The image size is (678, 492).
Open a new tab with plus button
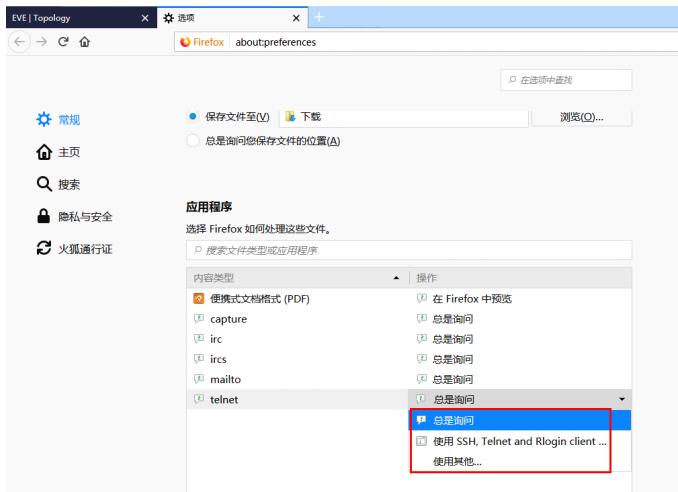tap(319, 17)
